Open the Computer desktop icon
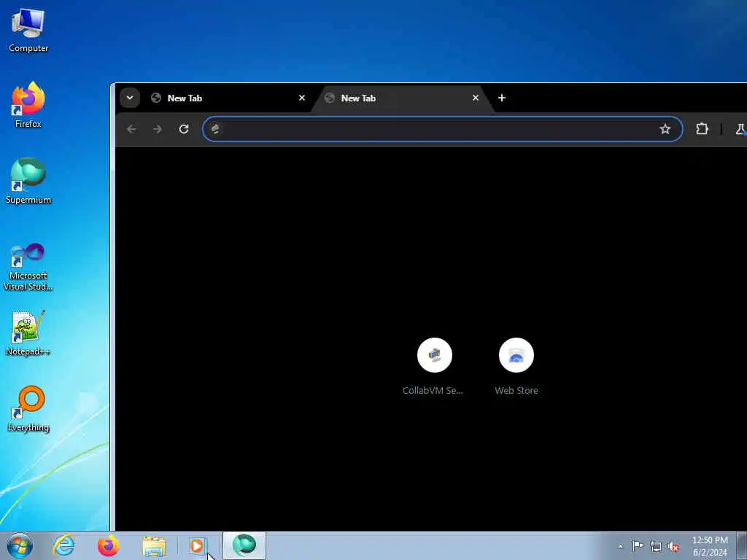 [28, 31]
